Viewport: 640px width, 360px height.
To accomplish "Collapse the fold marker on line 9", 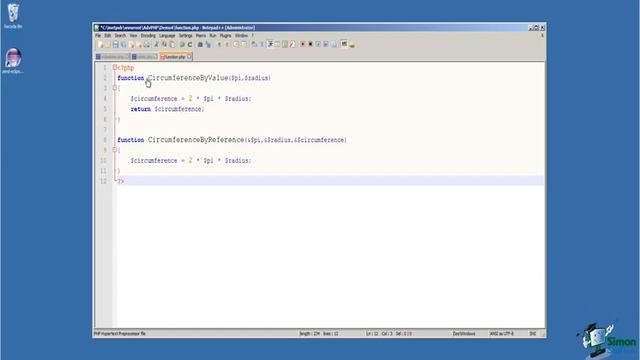I will coord(115,150).
